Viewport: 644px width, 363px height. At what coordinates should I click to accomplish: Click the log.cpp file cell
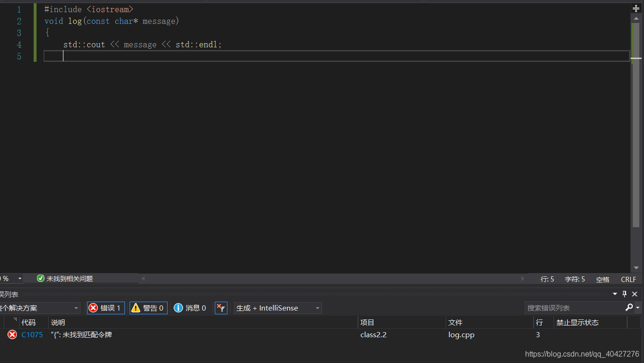point(461,334)
